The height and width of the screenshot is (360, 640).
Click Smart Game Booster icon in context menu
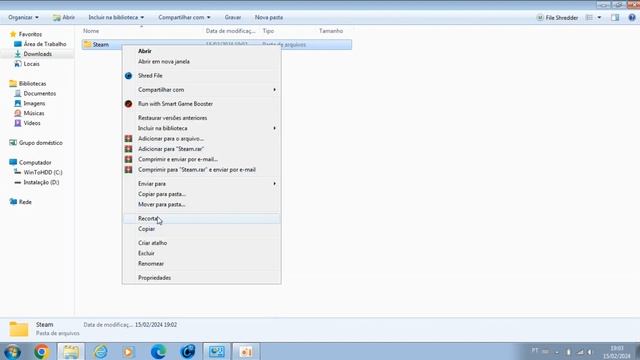point(128,104)
